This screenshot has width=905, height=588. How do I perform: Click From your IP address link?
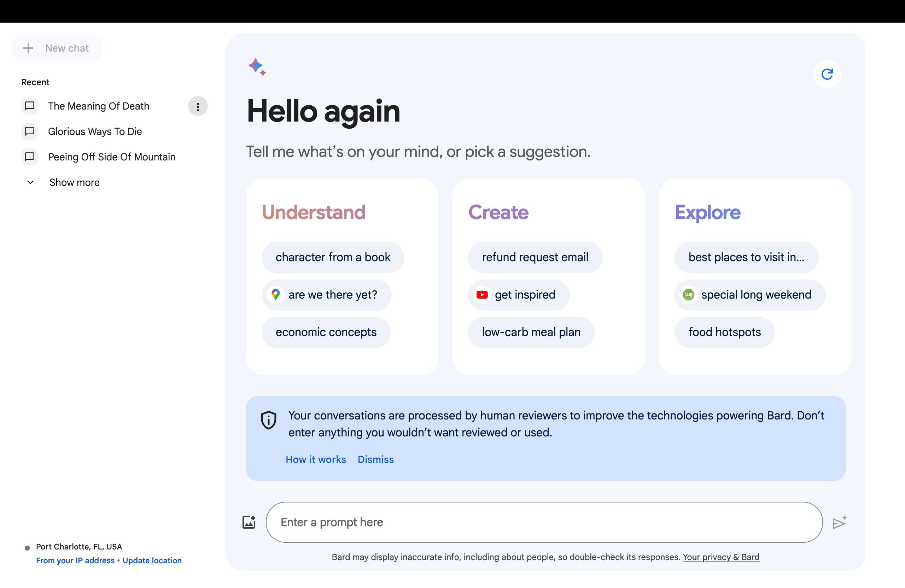pos(75,561)
